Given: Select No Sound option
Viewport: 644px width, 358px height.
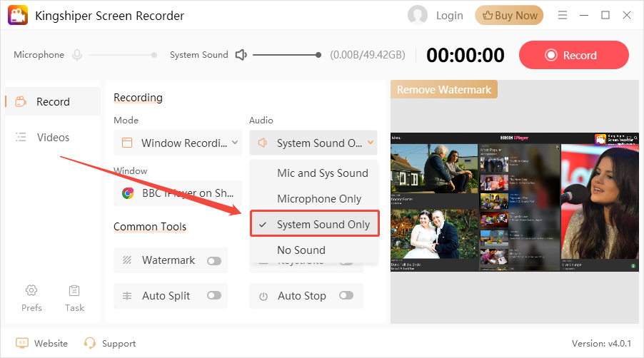Looking at the screenshot, I should tap(313, 250).
